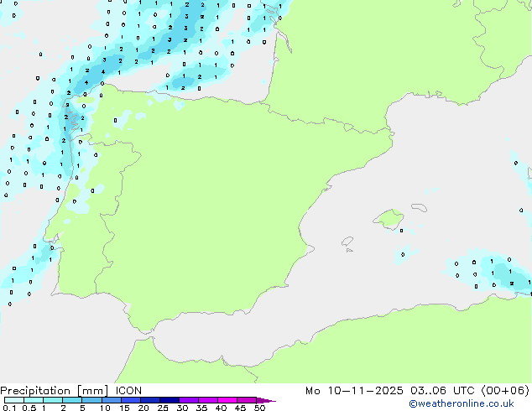Select the 5–10 mm legend color swatch

(x=91, y=400)
